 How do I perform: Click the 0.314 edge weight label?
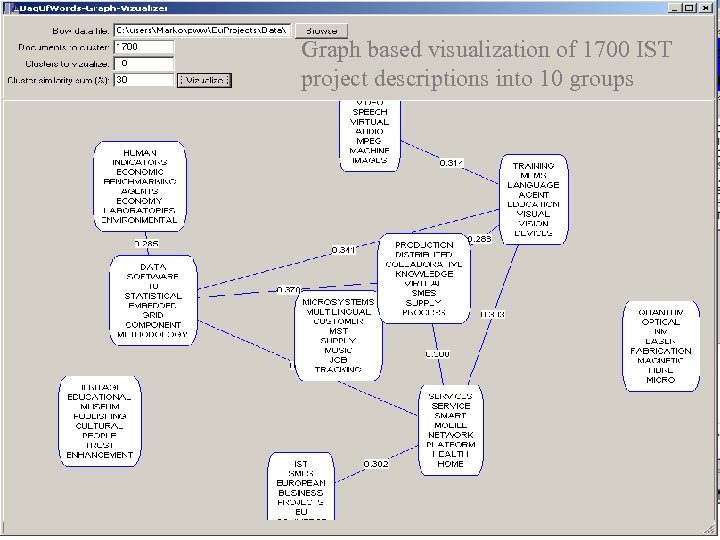tap(451, 163)
